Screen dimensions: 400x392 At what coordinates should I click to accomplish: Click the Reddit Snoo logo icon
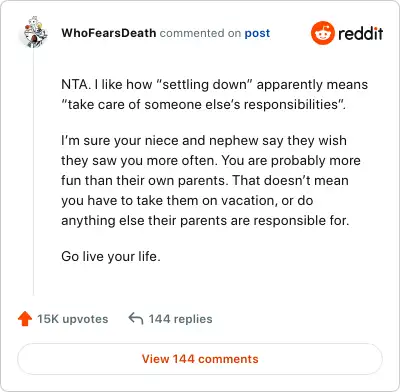pos(322,33)
